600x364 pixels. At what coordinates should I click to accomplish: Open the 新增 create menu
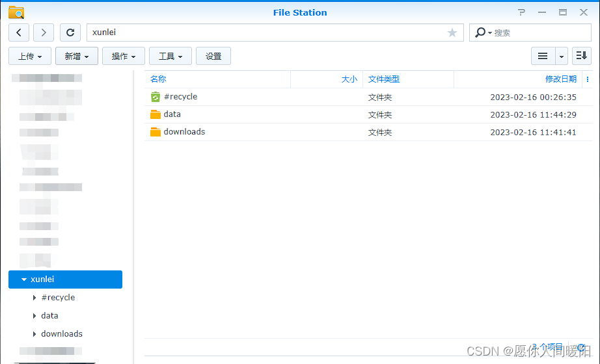(77, 56)
